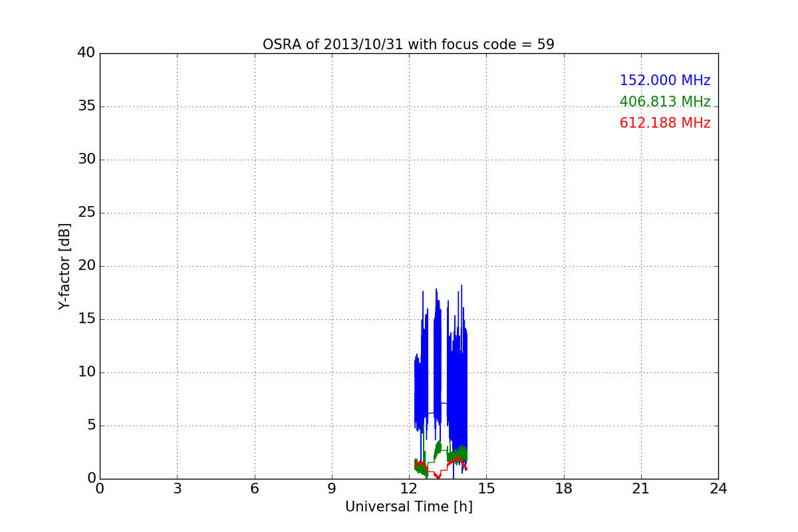This screenshot has height=532, width=798.
Task: Click x-axis tick label 3
Action: click(177, 489)
